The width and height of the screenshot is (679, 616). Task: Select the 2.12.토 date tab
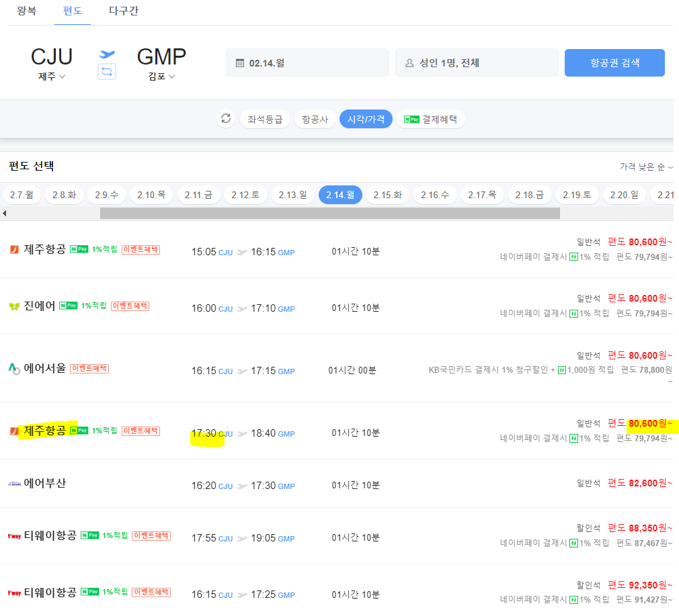245,195
